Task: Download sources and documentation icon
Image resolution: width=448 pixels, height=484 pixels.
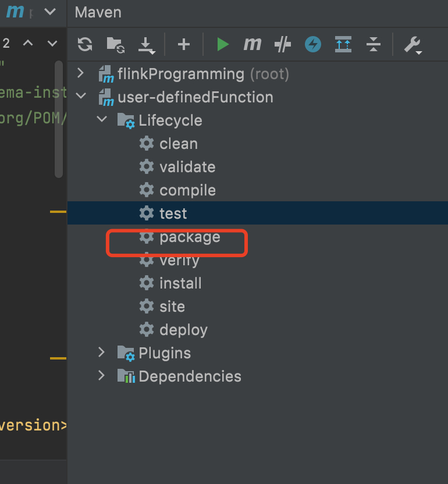Action: pos(147,45)
